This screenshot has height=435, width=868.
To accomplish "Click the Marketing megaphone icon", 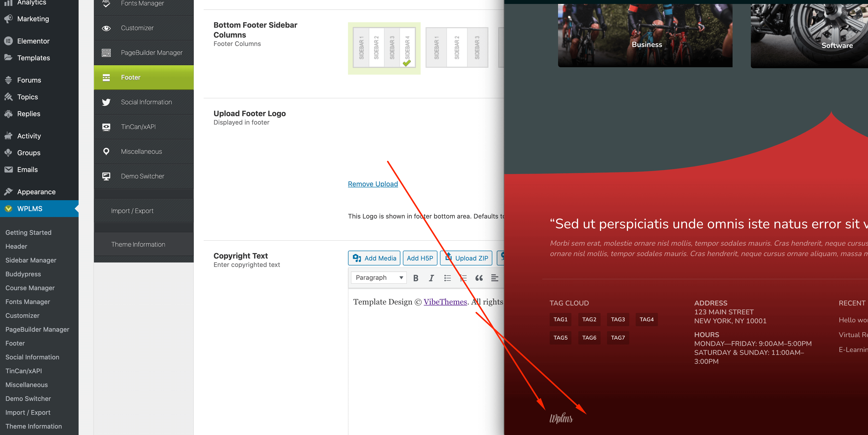I will tap(8, 19).
